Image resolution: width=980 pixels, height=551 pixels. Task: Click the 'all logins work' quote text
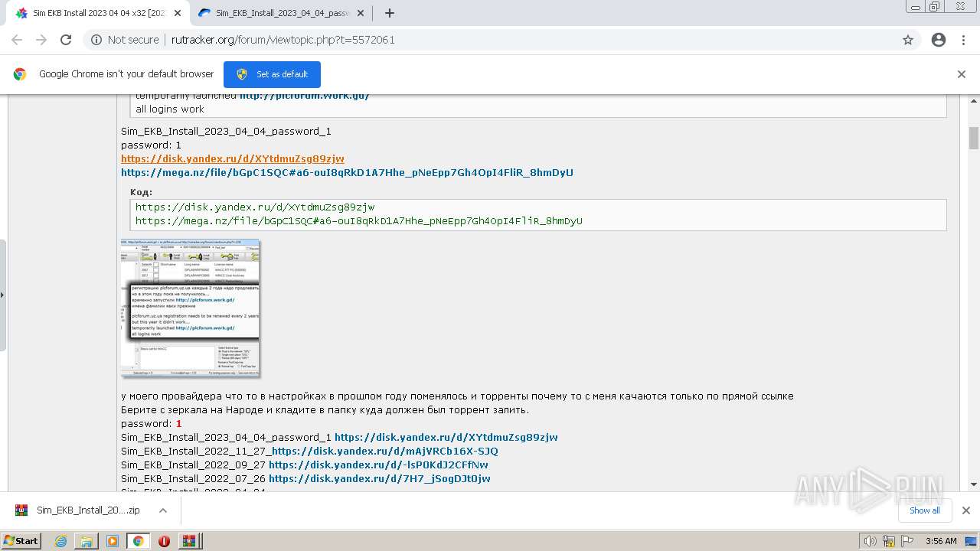[x=170, y=109]
